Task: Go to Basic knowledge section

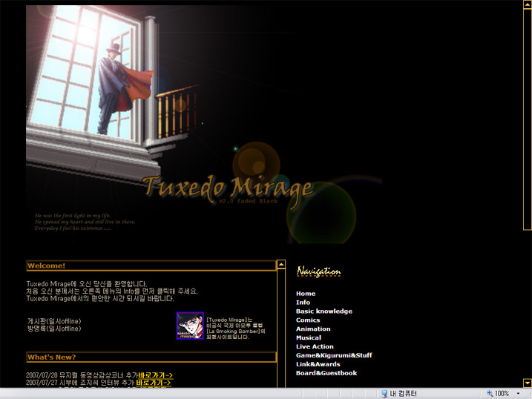Action: pyautogui.click(x=324, y=311)
